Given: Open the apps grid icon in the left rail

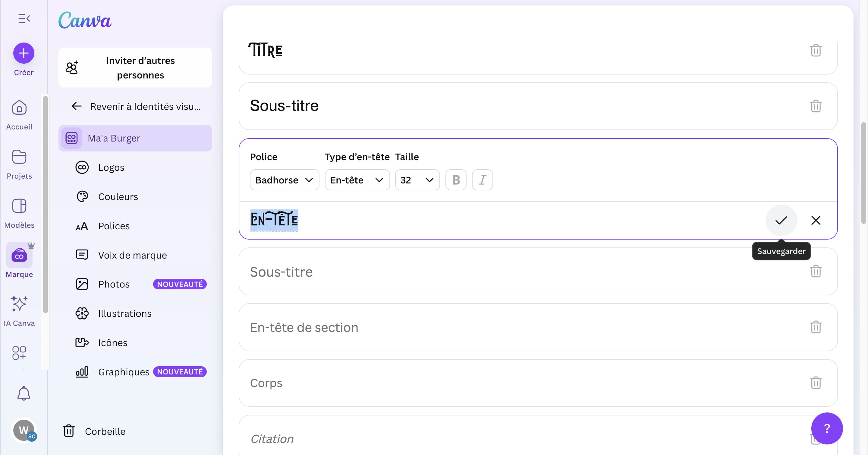Looking at the screenshot, I should point(19,353).
